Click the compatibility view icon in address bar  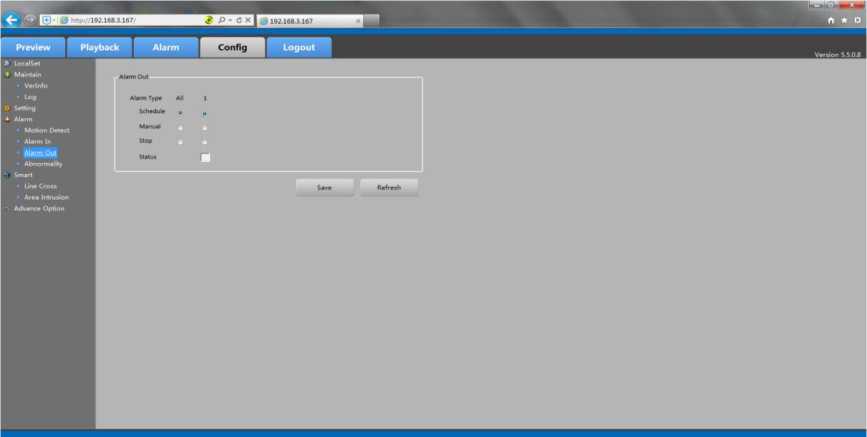208,20
